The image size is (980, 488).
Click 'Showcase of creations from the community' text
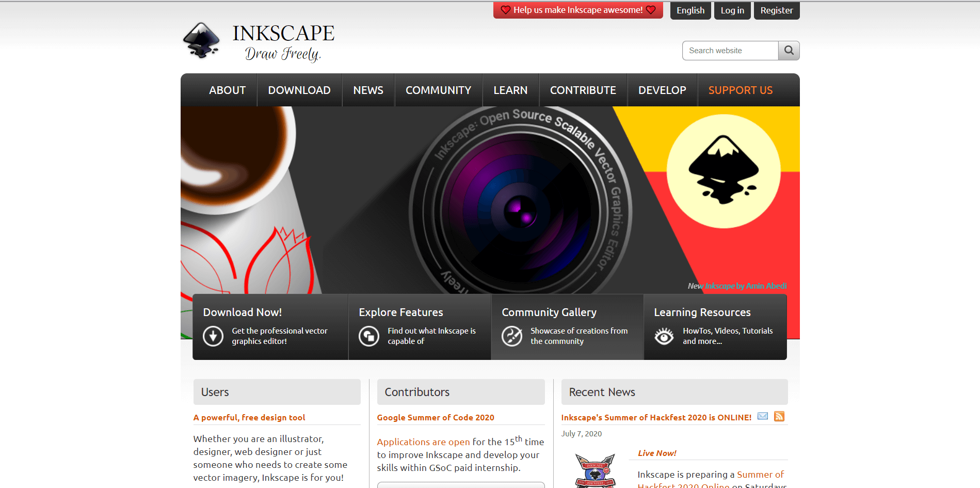point(579,336)
